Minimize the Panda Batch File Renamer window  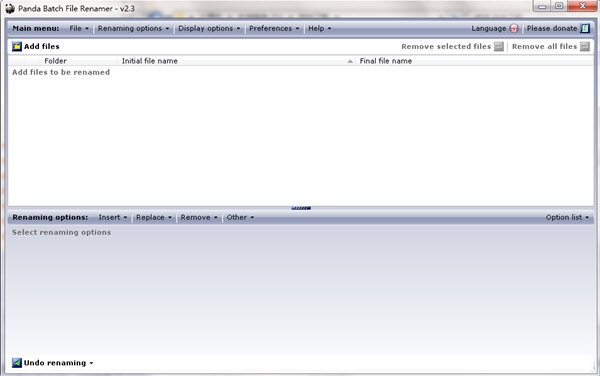coord(542,6)
